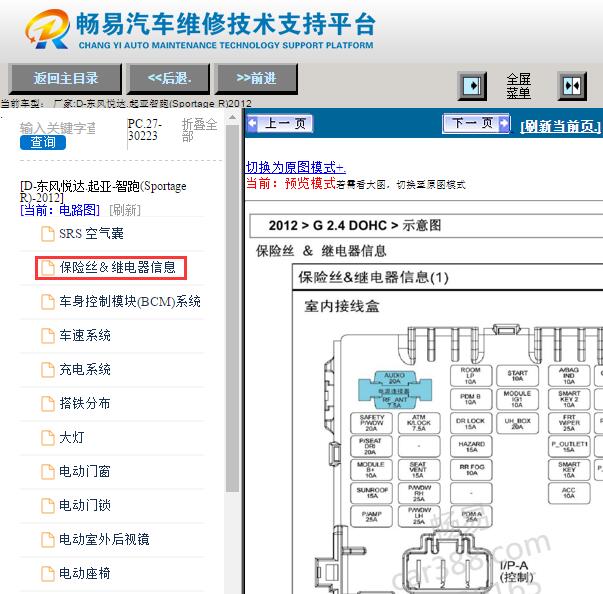This screenshot has width=603, height=594.
Task: Click the document icon beside 电动门窗
Action: coord(48,471)
